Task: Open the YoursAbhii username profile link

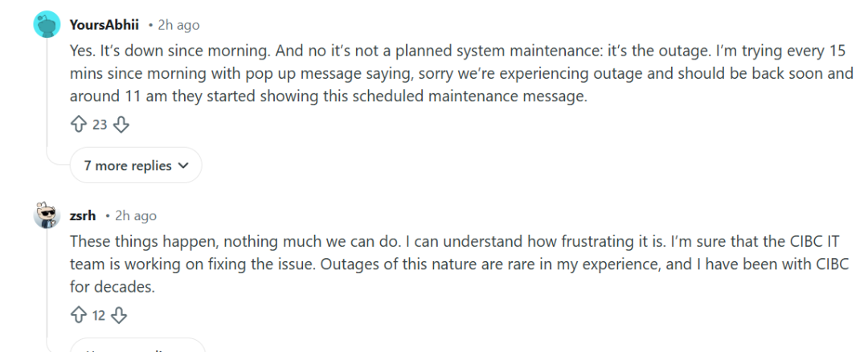Action: 104,26
